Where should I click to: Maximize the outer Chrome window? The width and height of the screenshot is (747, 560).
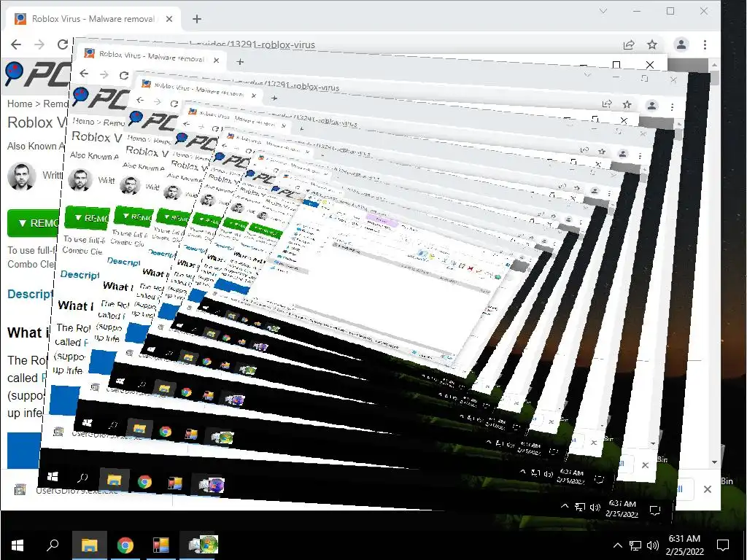coord(670,11)
